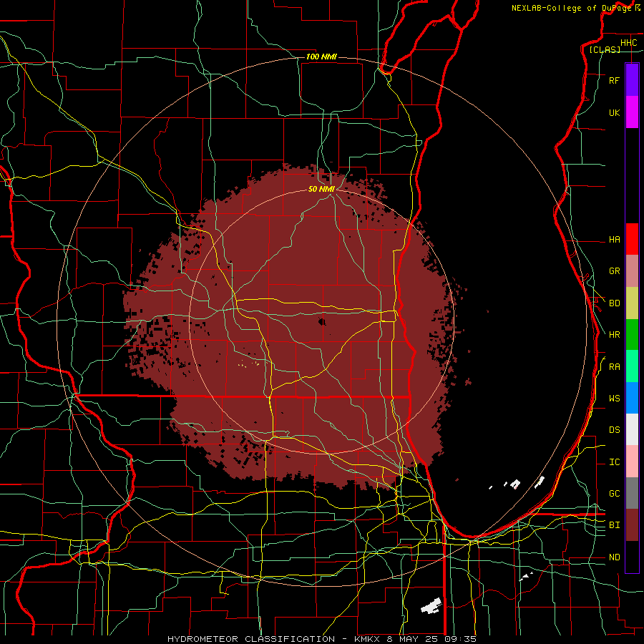Screen dimensions: 644x644
Task: Click the 'RF' legend label
Action: click(614, 80)
